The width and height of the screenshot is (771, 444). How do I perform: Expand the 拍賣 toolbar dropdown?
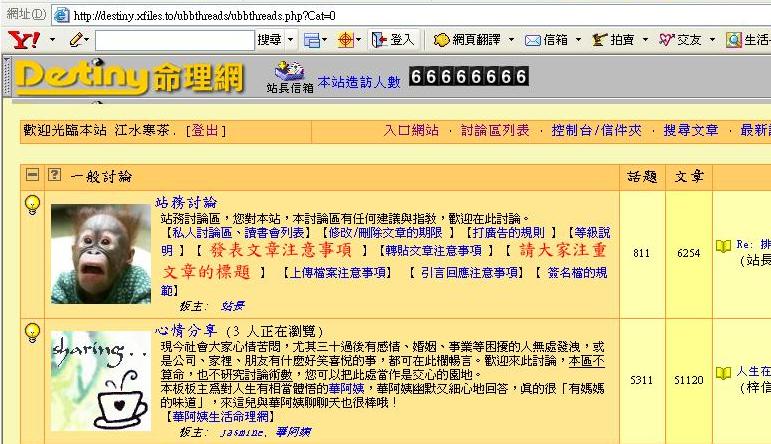tap(645, 40)
